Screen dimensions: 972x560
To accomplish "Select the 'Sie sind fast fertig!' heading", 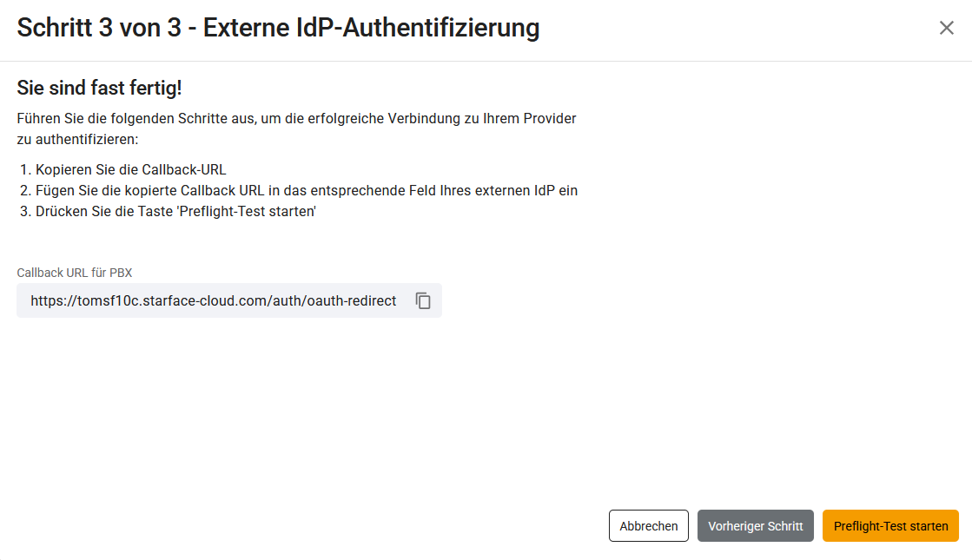I will click(99, 89).
